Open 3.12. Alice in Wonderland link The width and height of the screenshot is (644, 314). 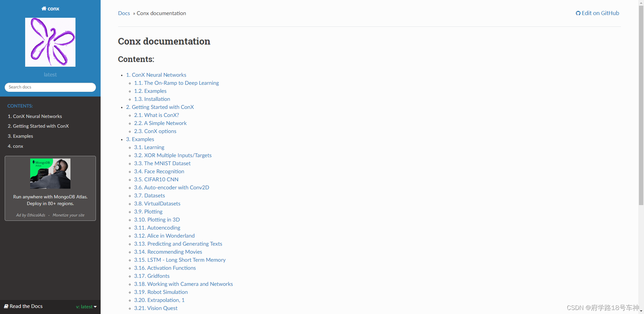[164, 236]
